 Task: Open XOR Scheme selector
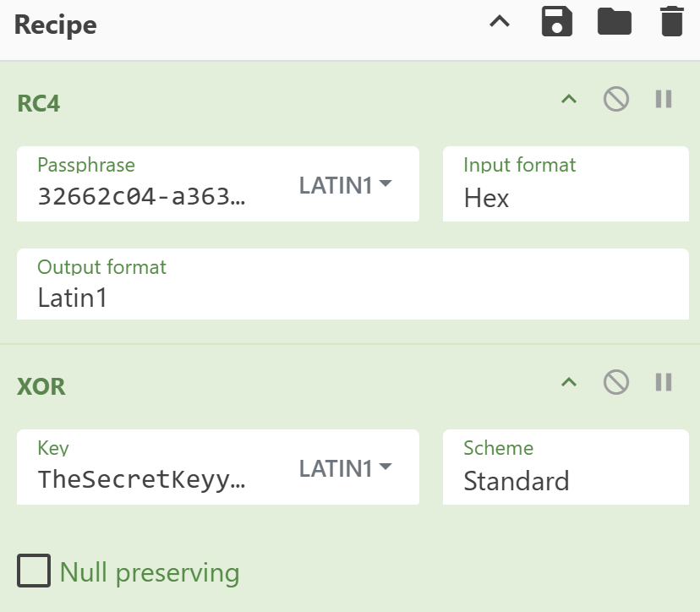click(x=565, y=480)
